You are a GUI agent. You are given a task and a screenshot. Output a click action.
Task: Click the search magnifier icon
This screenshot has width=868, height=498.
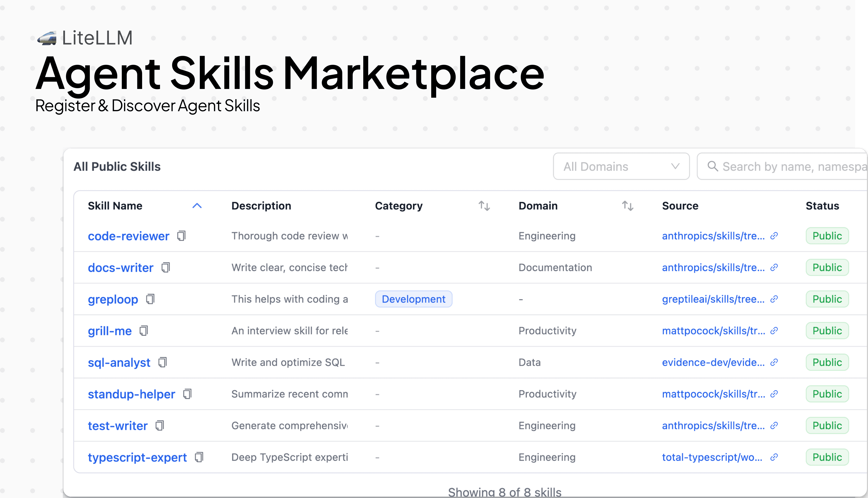[x=713, y=166]
